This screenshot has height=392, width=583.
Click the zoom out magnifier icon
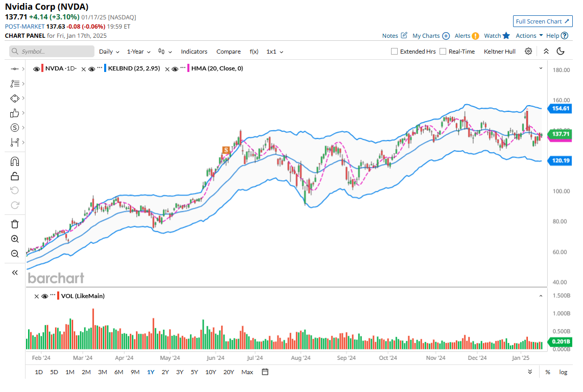(x=15, y=254)
